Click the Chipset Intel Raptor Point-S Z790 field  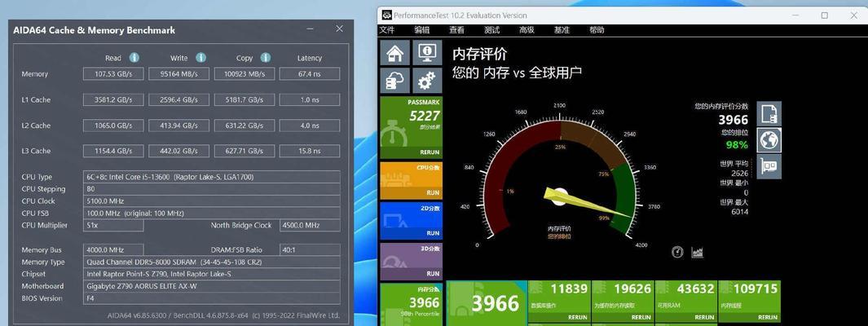tap(211, 274)
